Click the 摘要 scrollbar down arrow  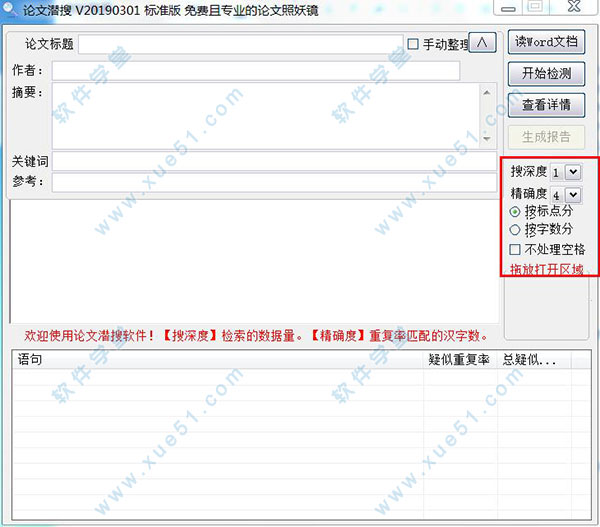pyautogui.click(x=487, y=139)
